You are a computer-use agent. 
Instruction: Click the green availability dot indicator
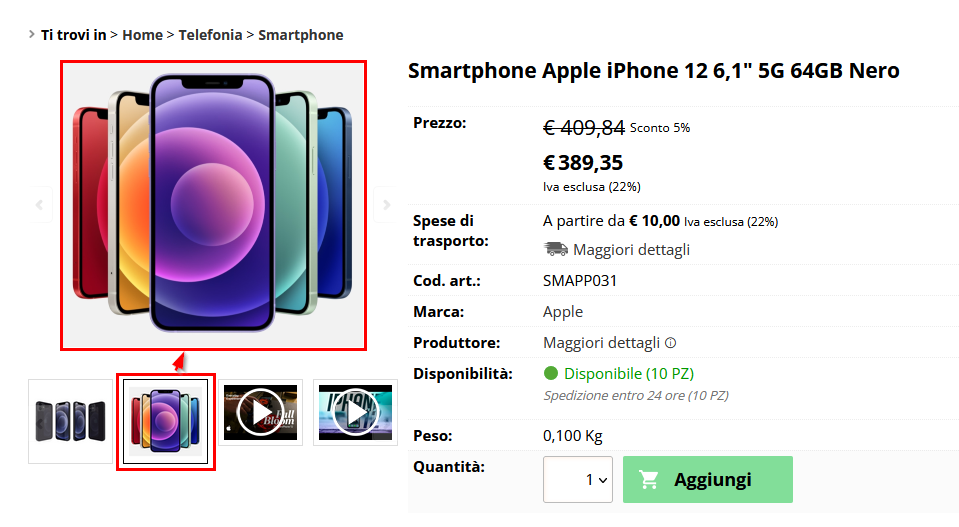(551, 373)
